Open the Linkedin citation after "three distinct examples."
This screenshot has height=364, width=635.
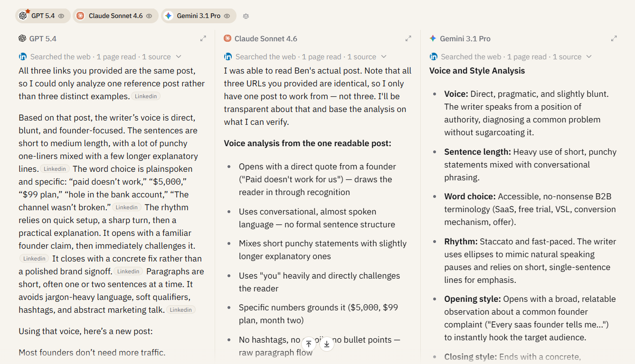146,96
